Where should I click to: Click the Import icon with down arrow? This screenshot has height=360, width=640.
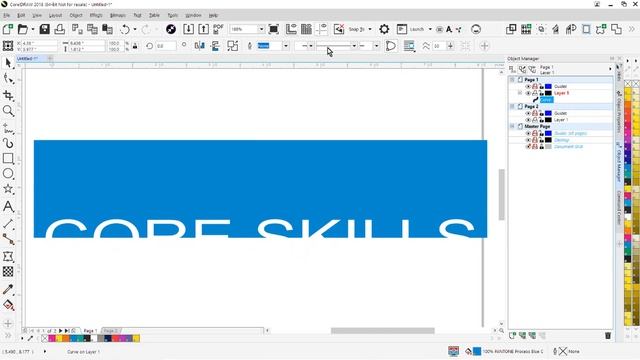(189, 29)
